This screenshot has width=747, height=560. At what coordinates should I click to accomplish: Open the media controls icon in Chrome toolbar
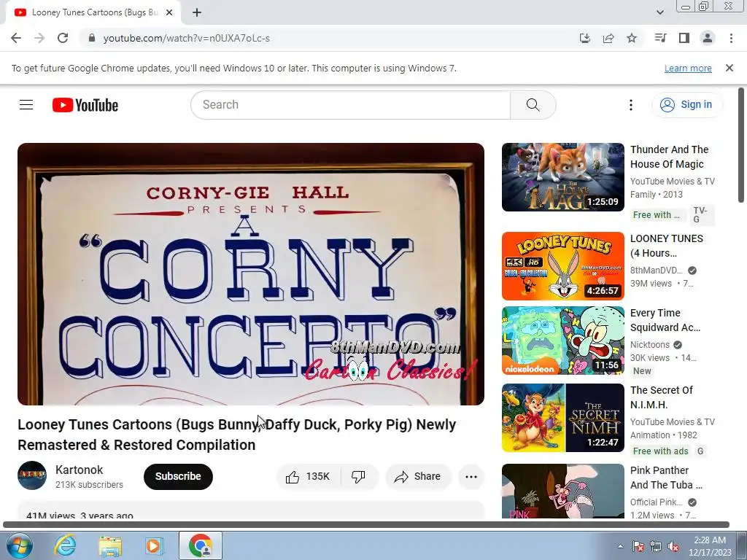(x=660, y=38)
